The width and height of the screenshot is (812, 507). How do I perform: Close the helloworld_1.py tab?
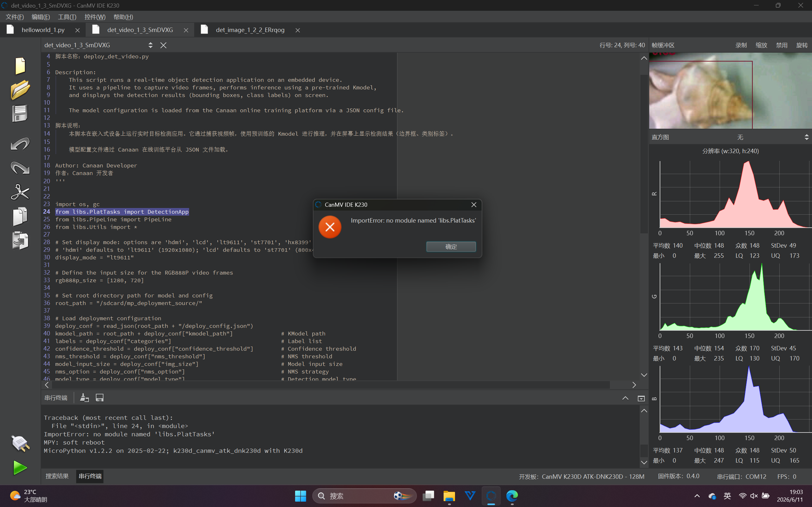[77, 30]
